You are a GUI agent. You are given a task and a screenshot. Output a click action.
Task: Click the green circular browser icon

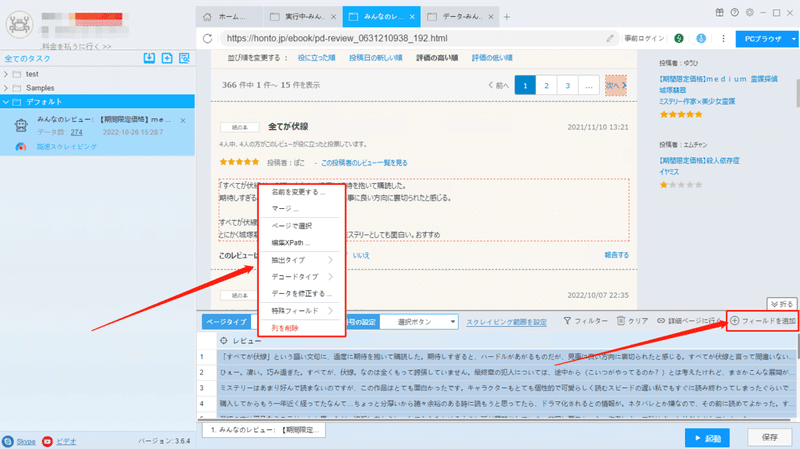[679, 38]
